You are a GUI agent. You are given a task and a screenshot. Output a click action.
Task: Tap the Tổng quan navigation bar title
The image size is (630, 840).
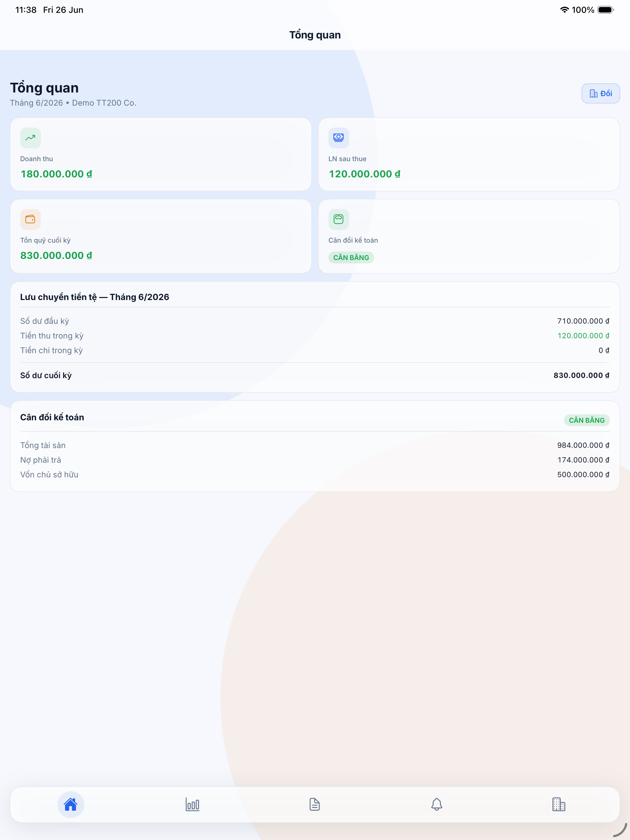tap(315, 35)
